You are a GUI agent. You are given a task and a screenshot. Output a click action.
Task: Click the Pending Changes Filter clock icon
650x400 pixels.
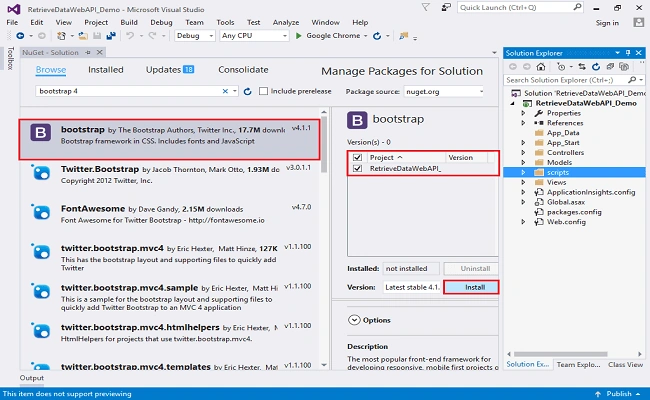(561, 67)
